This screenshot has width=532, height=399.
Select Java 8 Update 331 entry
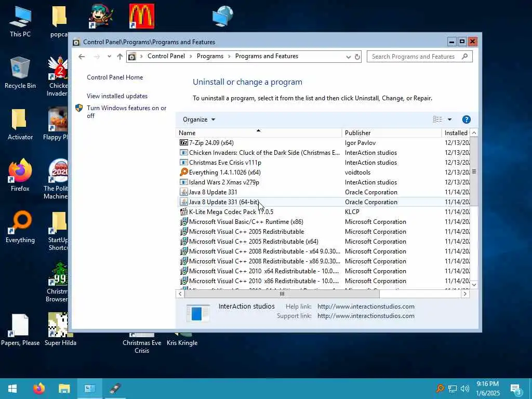click(324, 192)
